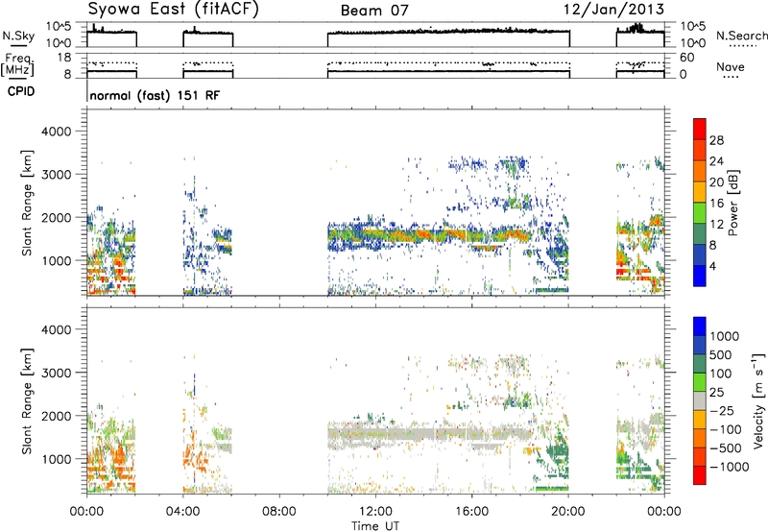
Task: Click the '1000' tick on velocity panel axis
Action: point(57,459)
